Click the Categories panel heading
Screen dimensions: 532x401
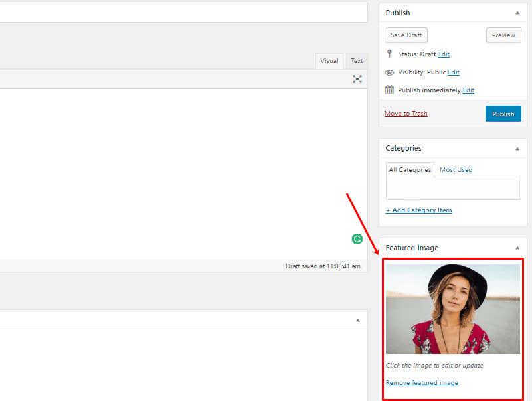tap(403, 148)
